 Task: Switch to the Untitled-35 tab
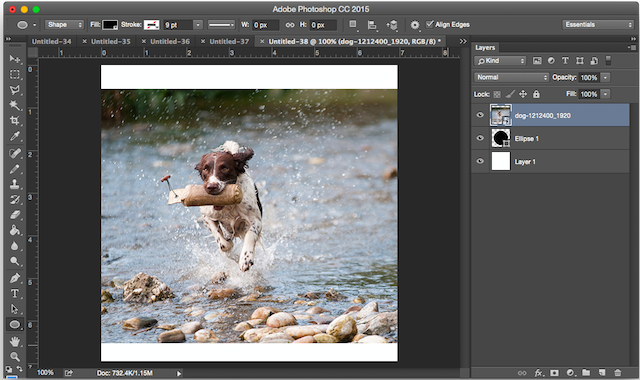(111, 42)
